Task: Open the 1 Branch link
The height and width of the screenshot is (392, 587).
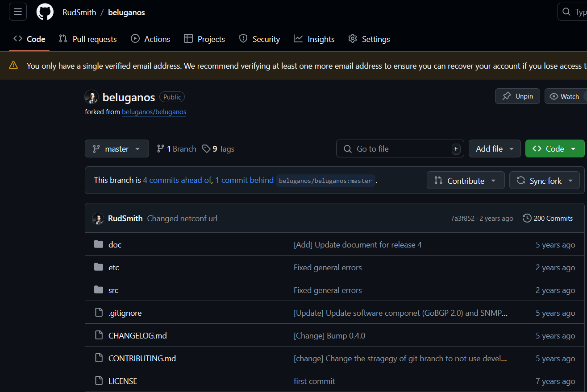Action: [x=176, y=149]
